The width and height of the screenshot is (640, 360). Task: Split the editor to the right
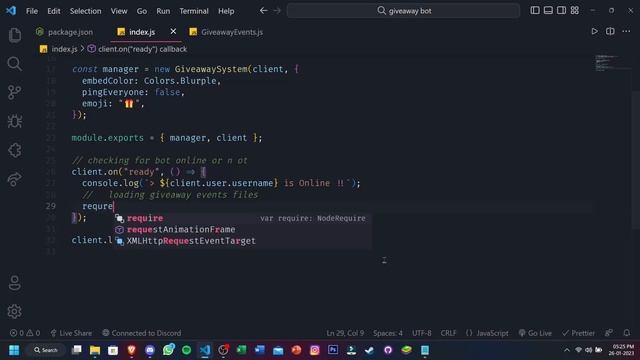tap(610, 31)
